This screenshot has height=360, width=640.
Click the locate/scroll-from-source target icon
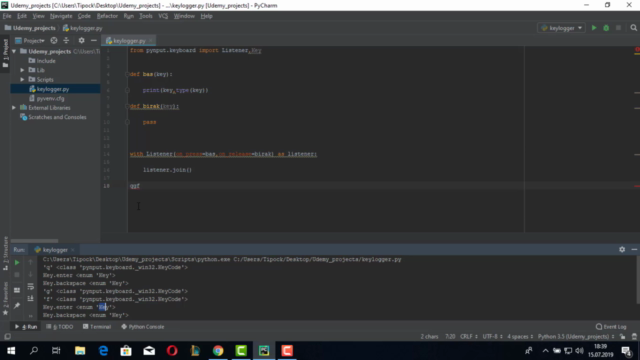[54, 40]
